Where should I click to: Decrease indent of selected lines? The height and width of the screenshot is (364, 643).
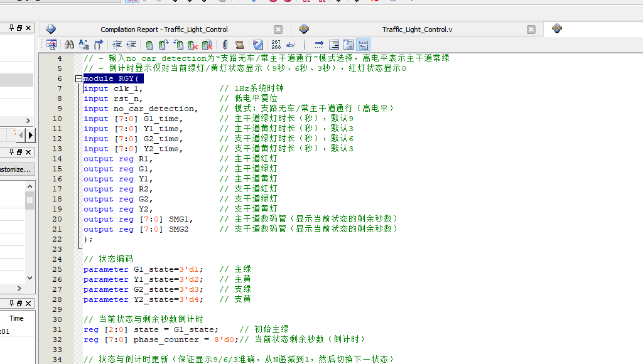131,45
